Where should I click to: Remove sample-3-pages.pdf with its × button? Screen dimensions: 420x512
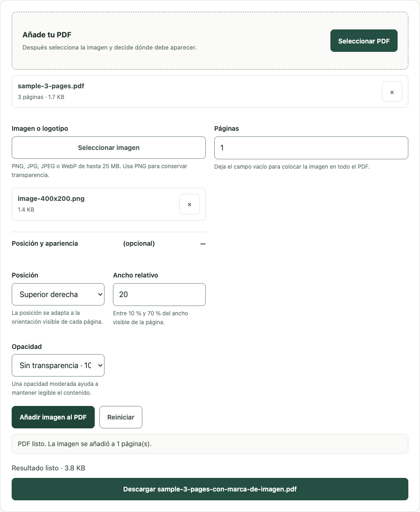pos(392,92)
